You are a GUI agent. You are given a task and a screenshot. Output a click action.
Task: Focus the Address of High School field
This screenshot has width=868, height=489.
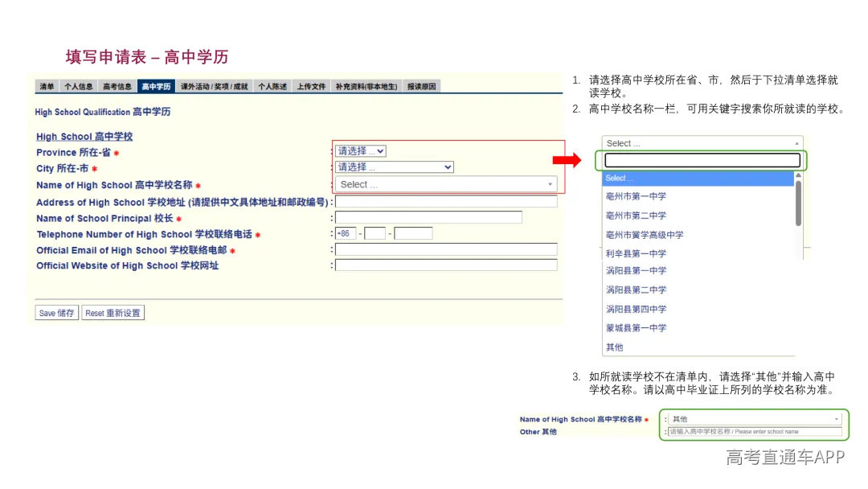coord(446,202)
